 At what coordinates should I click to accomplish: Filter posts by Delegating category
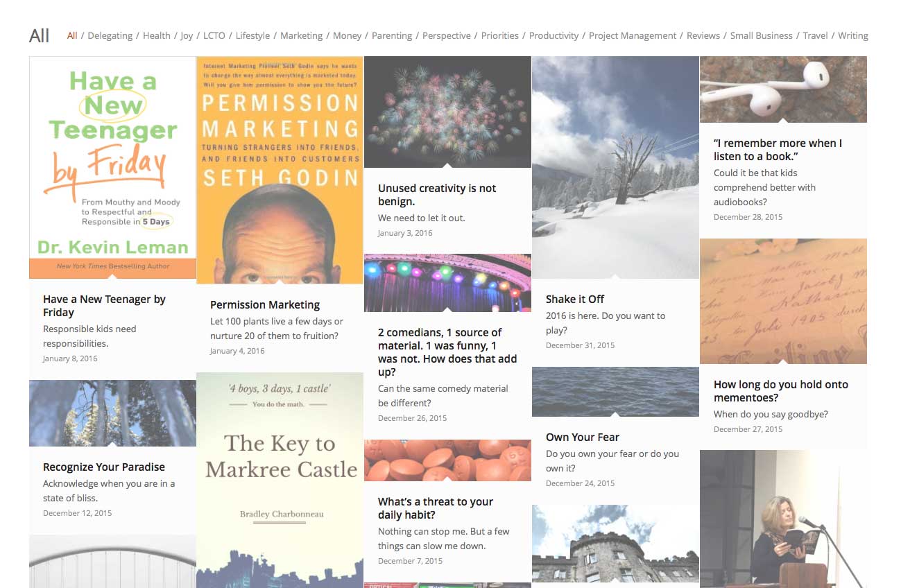click(x=110, y=35)
